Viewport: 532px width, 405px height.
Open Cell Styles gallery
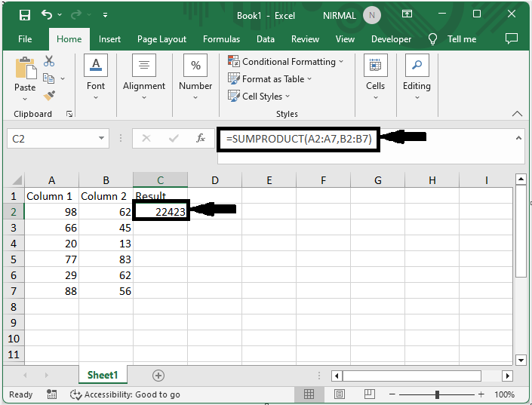point(259,96)
